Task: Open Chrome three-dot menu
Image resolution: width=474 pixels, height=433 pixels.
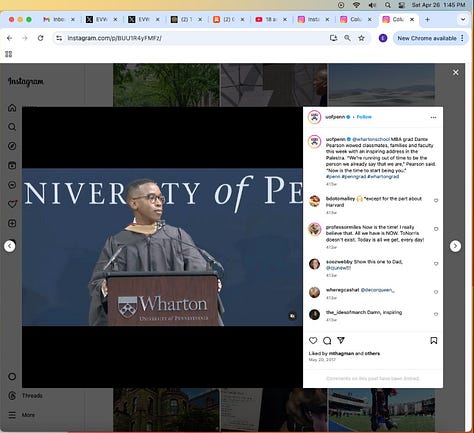Action: coord(462,38)
